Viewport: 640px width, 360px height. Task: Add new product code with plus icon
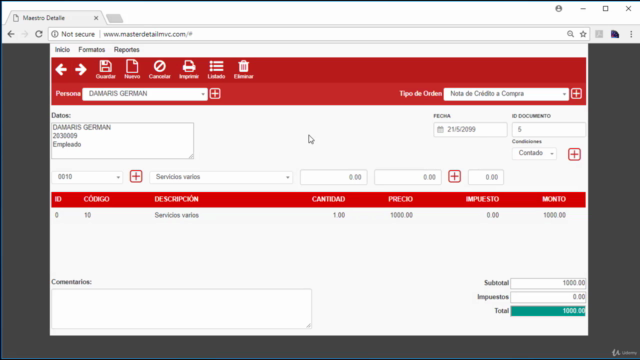136,176
